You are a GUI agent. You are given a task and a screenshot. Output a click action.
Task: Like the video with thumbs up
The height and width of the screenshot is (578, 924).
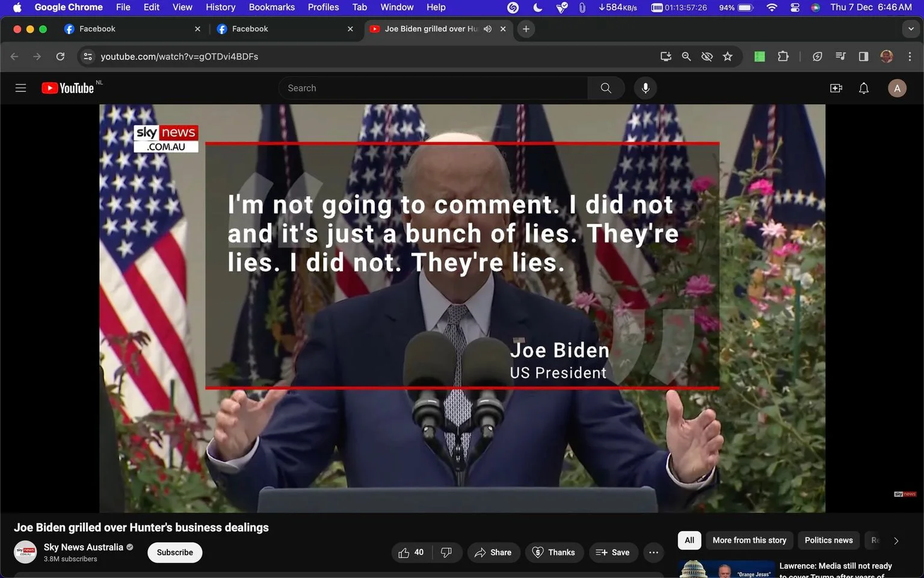pos(411,552)
